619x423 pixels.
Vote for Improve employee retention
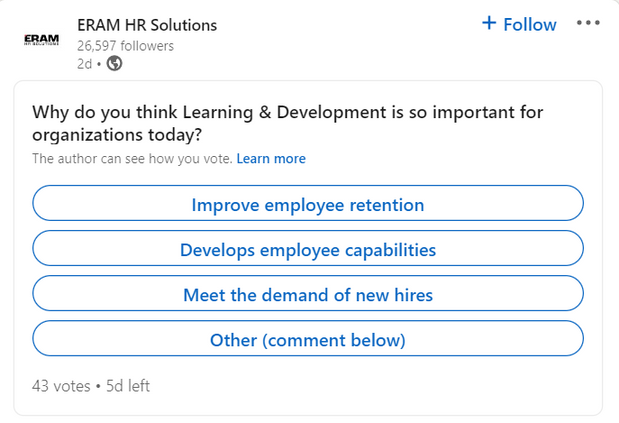[x=308, y=203]
